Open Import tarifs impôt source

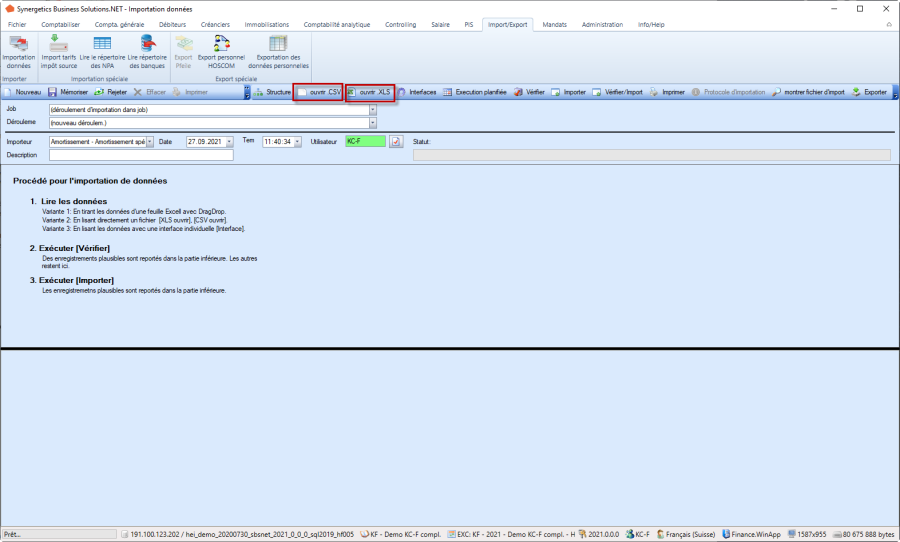(60, 51)
